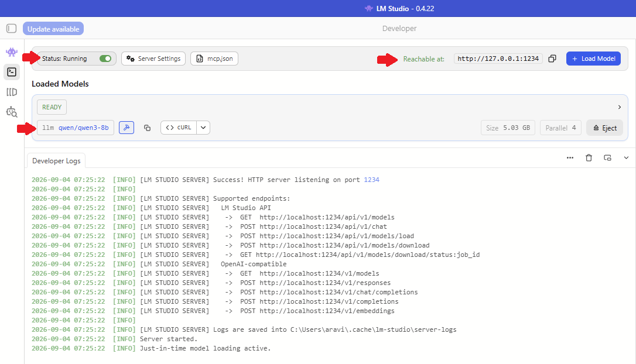Collapse the Developer Logs chevron
The width and height of the screenshot is (636, 364).
pos(626,157)
